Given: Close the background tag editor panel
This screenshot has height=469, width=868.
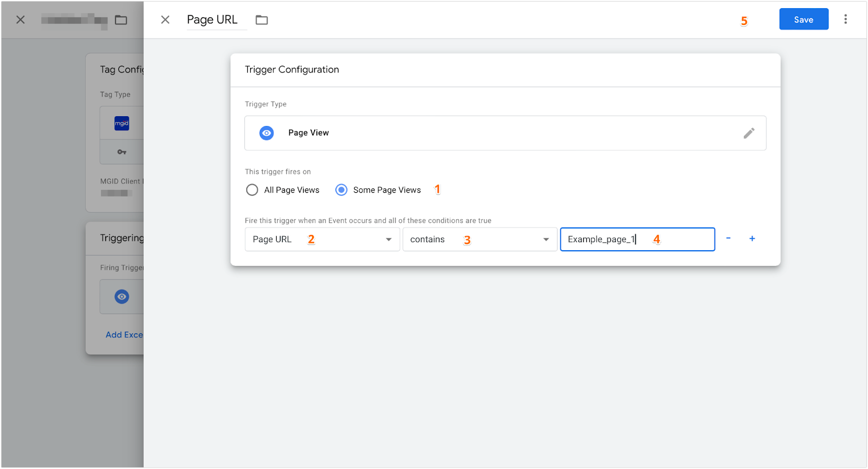Looking at the screenshot, I should (21, 20).
